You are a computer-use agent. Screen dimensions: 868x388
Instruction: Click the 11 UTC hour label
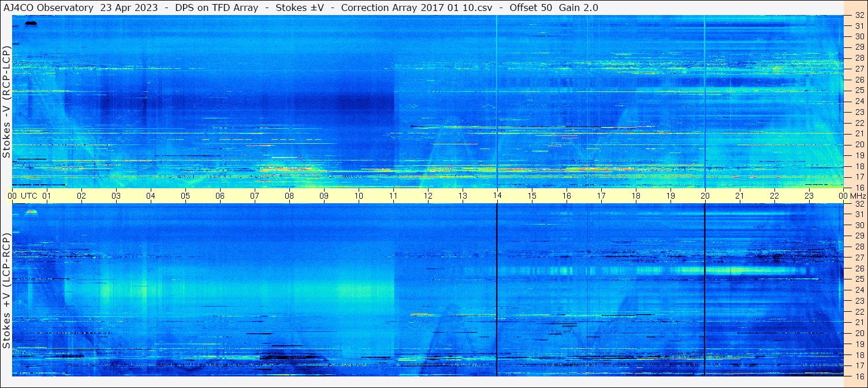tap(393, 196)
